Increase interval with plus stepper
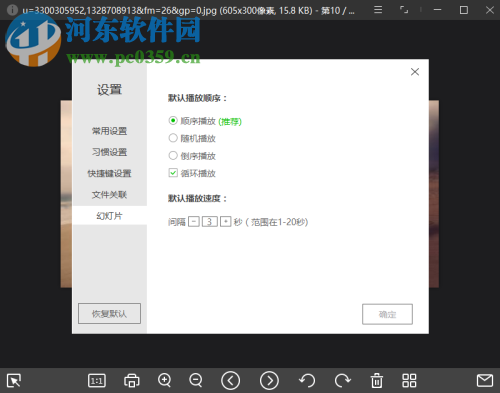500x393 pixels. pyautogui.click(x=226, y=222)
